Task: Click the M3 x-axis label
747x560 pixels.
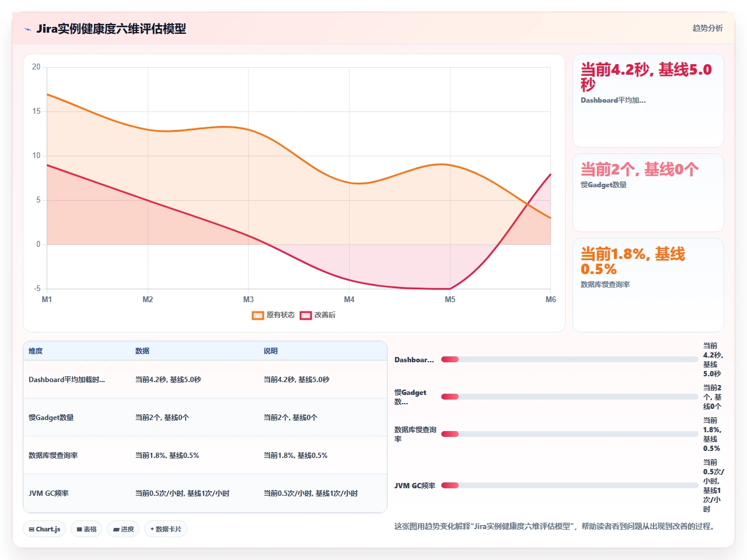Action: (249, 299)
